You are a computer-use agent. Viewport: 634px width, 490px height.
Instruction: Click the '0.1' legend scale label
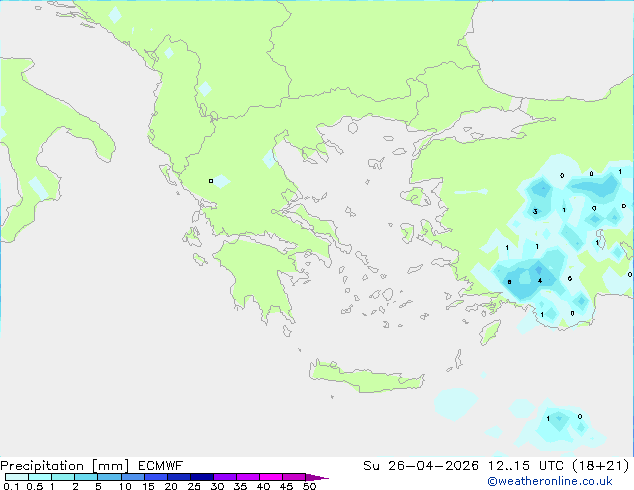click(x=10, y=486)
